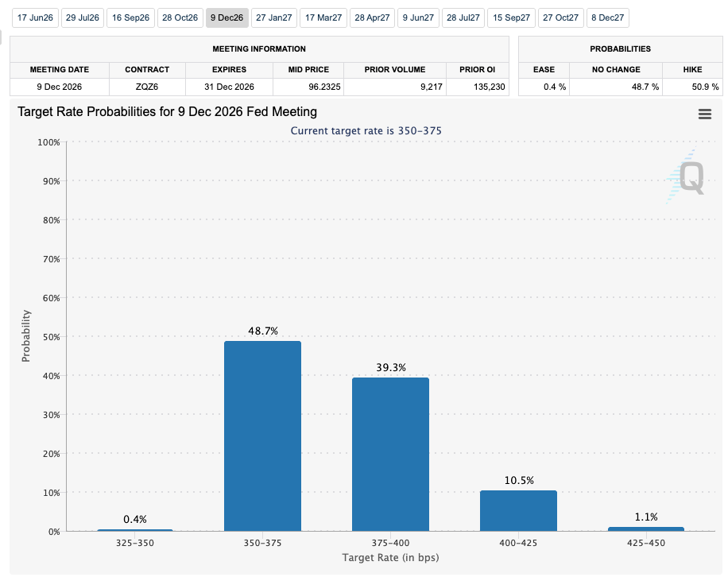Screen dimensions: 728x577
Task: Open the chart hamburger context menu
Action: 705,114
